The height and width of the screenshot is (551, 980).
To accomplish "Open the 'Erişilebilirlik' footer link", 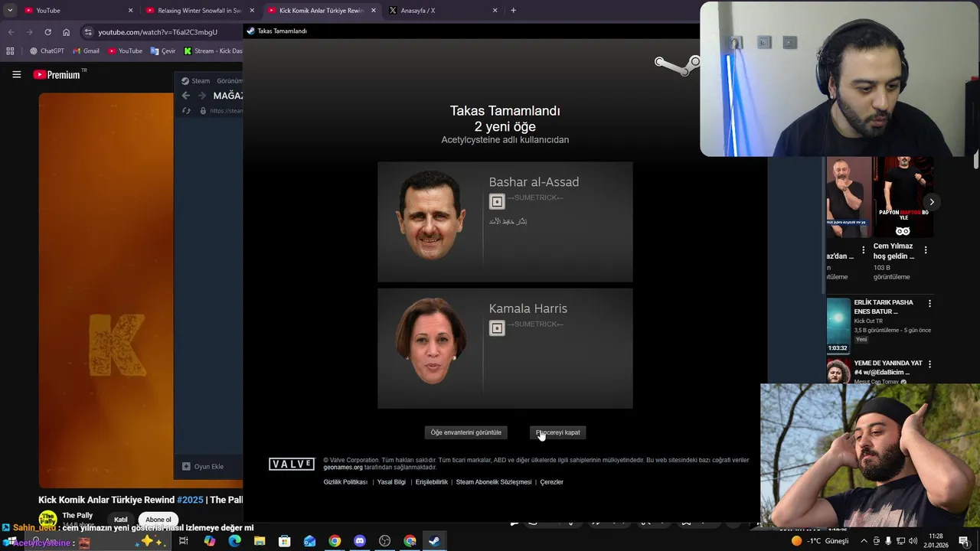I will coord(432,482).
